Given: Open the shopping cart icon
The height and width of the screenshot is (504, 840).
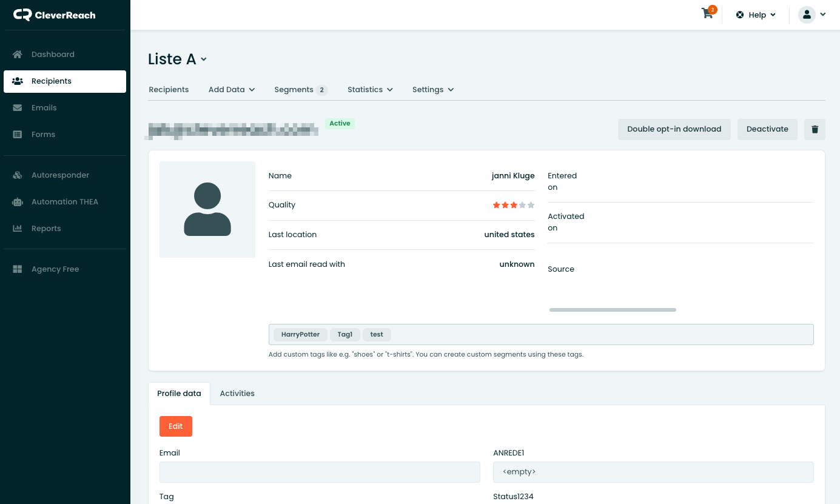Looking at the screenshot, I should coord(708,14).
